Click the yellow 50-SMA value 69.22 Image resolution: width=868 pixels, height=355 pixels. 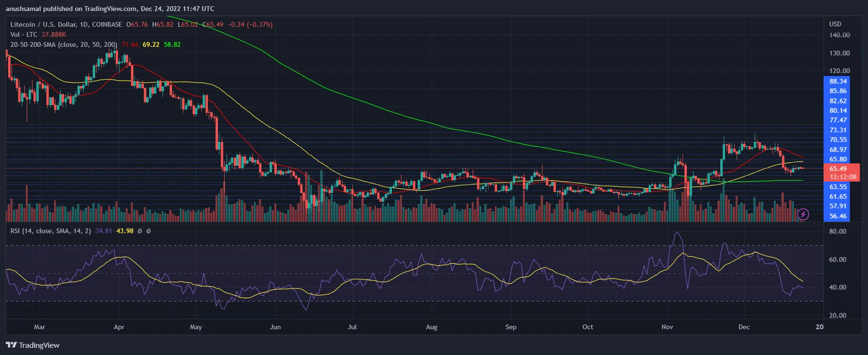click(x=151, y=44)
